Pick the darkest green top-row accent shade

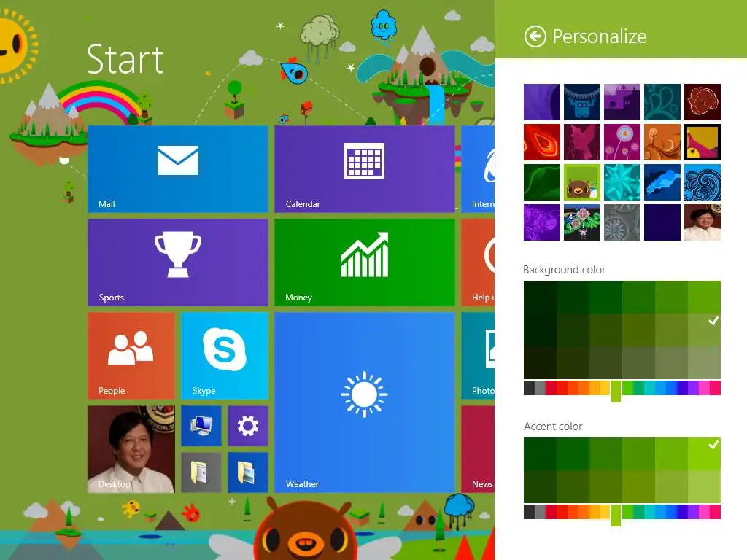(x=540, y=454)
